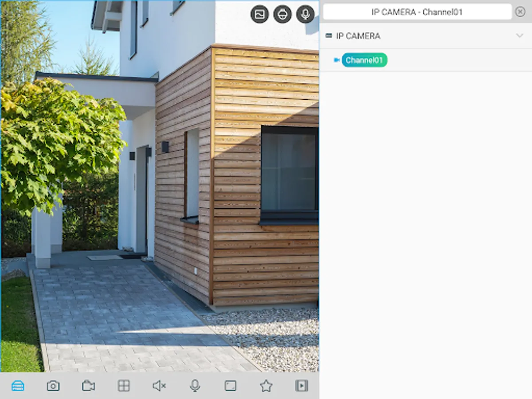Select the Channel01 entry
The width and height of the screenshot is (532, 399).
[364, 60]
